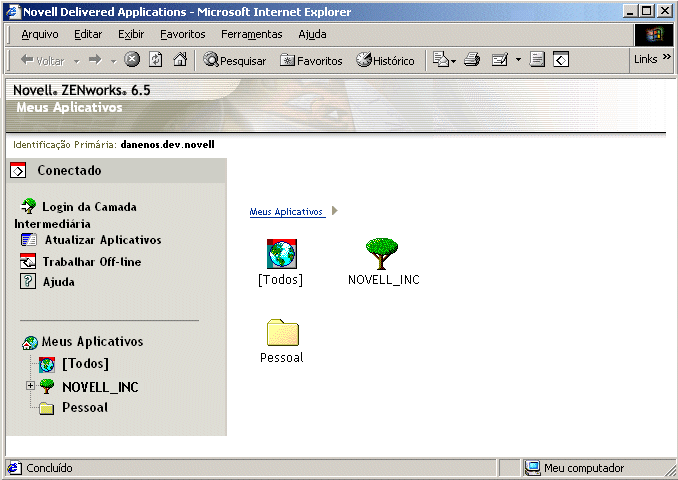Viewport: 678px width, 480px height.
Task: Minimize the Internet Explorer window
Action: pyautogui.click(x=631, y=11)
